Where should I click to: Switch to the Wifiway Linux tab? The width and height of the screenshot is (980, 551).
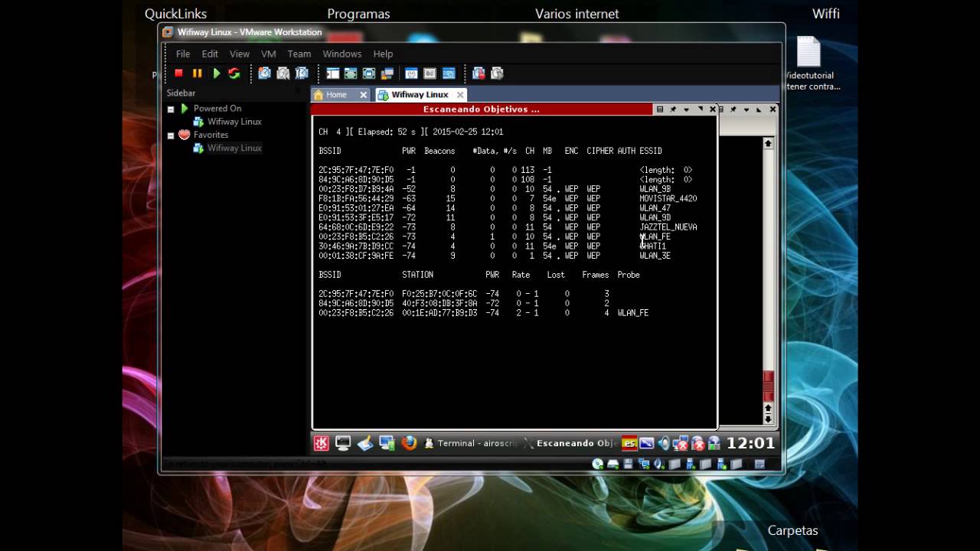420,95
